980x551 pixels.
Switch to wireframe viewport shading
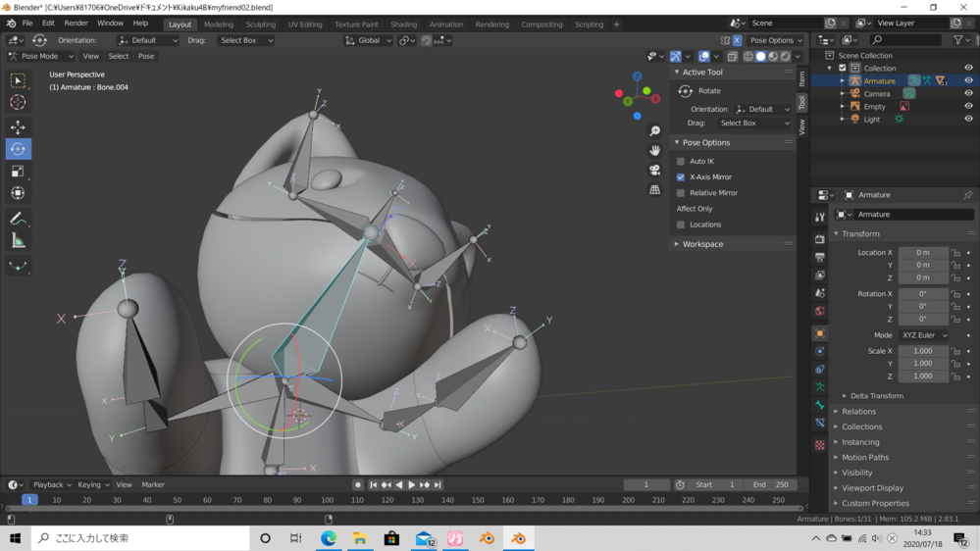tap(748, 56)
